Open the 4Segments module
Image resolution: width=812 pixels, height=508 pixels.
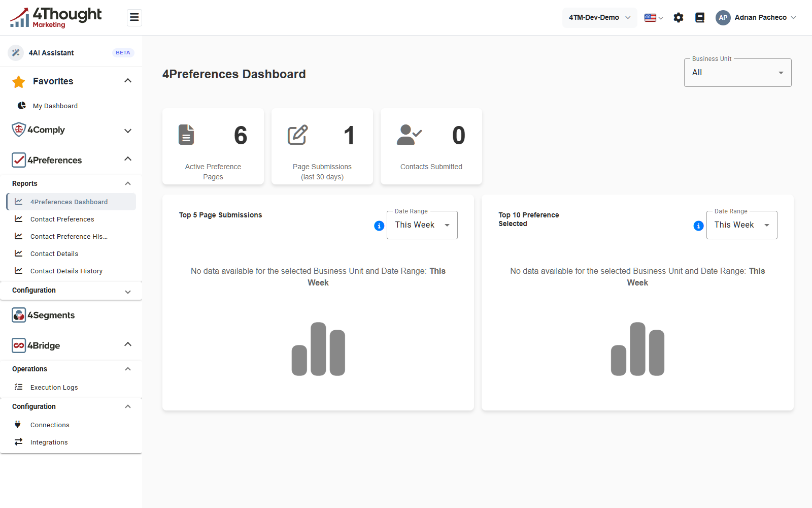tap(51, 315)
